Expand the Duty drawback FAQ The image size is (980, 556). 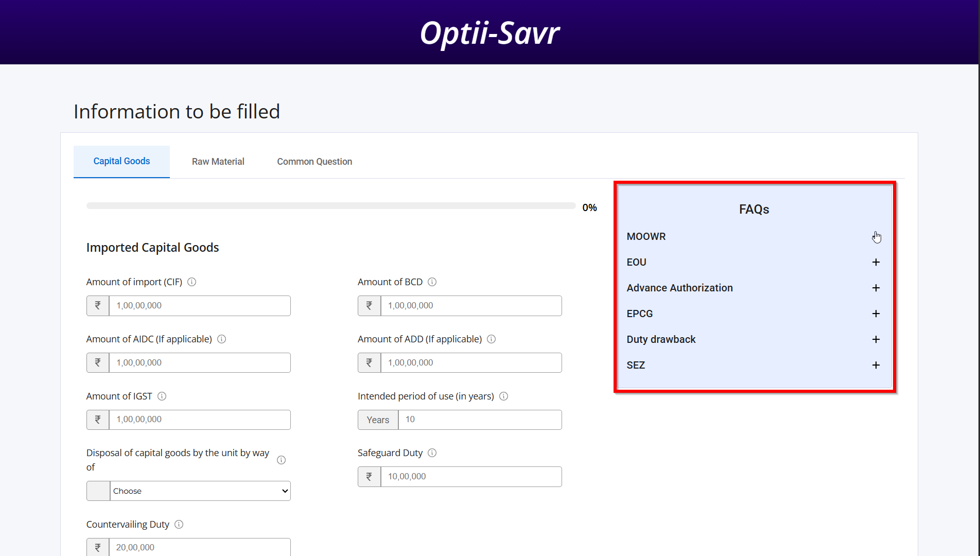876,339
